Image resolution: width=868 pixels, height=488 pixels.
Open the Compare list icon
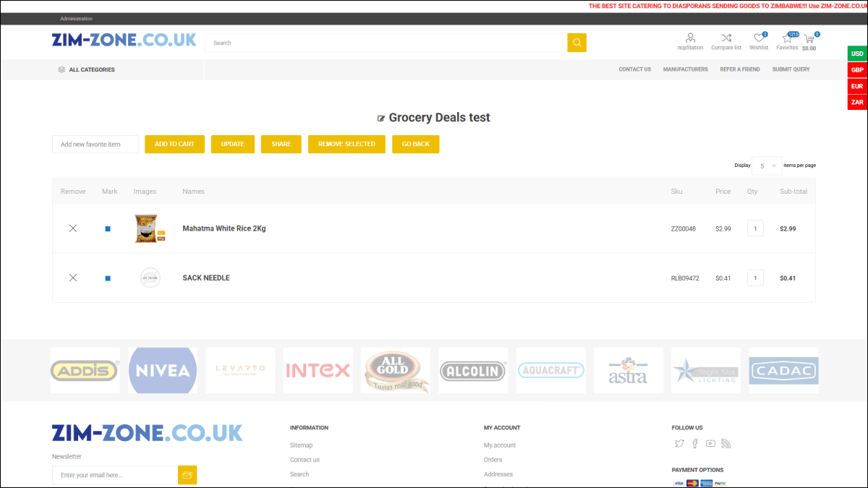pyautogui.click(x=726, y=38)
